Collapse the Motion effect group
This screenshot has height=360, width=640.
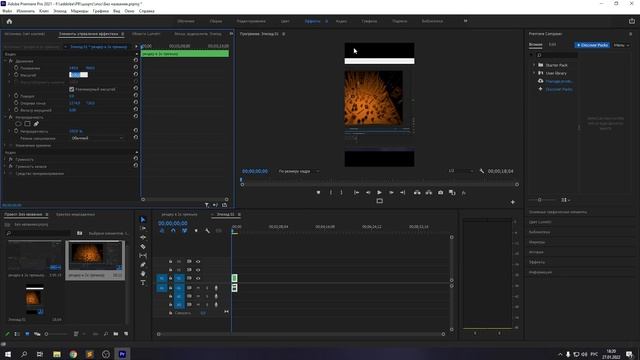click(x=6, y=61)
